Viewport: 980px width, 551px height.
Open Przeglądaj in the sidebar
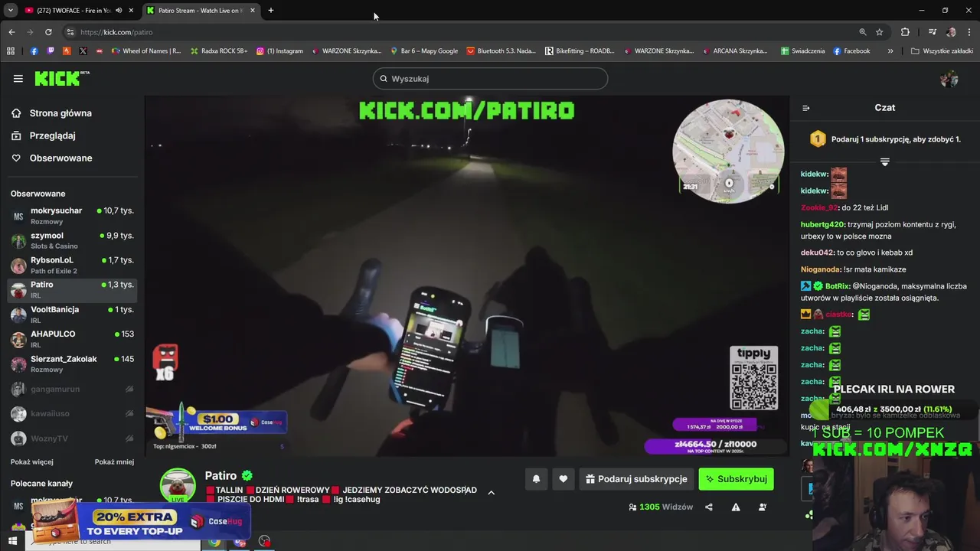52,135
